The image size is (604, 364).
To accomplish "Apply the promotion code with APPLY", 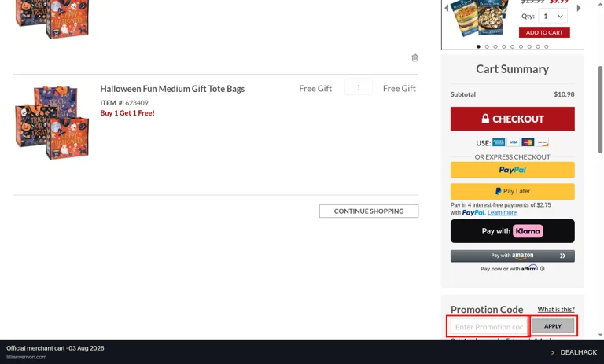I will (553, 326).
